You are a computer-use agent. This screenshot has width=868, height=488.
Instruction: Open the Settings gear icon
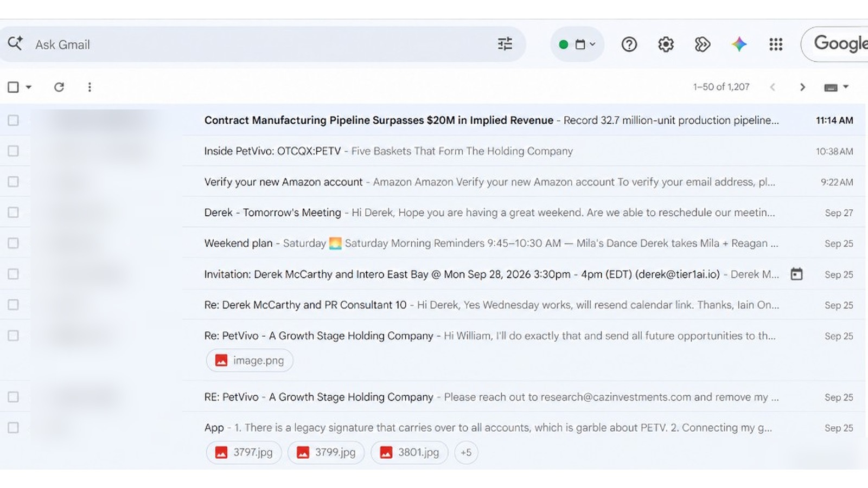[666, 44]
